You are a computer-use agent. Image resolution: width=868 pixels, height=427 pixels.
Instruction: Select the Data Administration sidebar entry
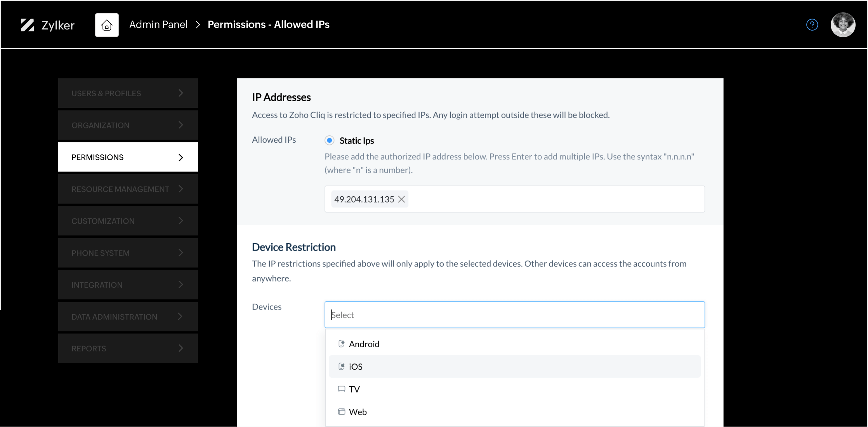coord(114,316)
